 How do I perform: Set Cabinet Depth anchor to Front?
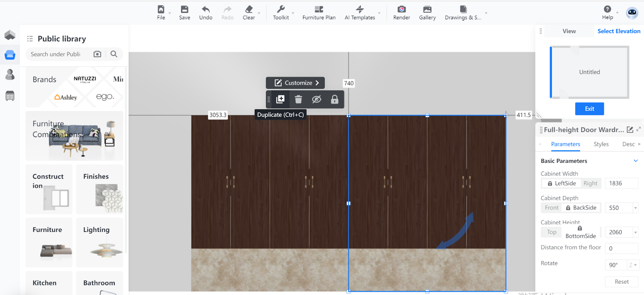551,208
